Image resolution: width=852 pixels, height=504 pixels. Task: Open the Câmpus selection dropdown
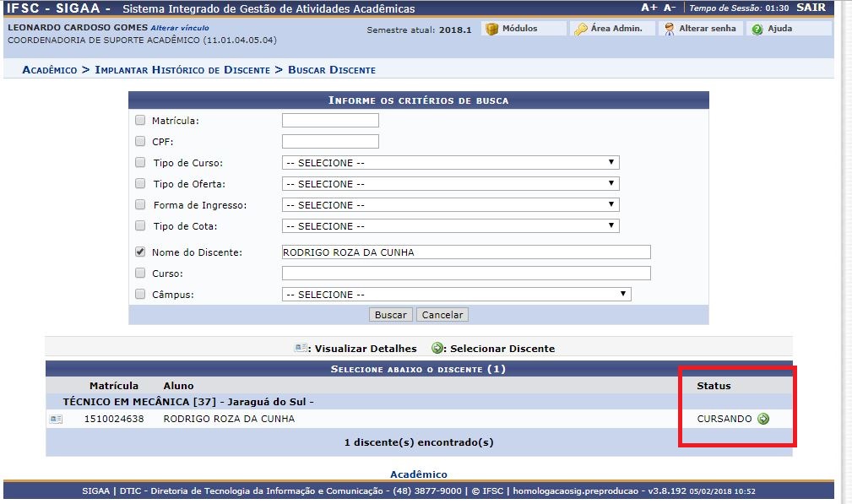tap(456, 295)
